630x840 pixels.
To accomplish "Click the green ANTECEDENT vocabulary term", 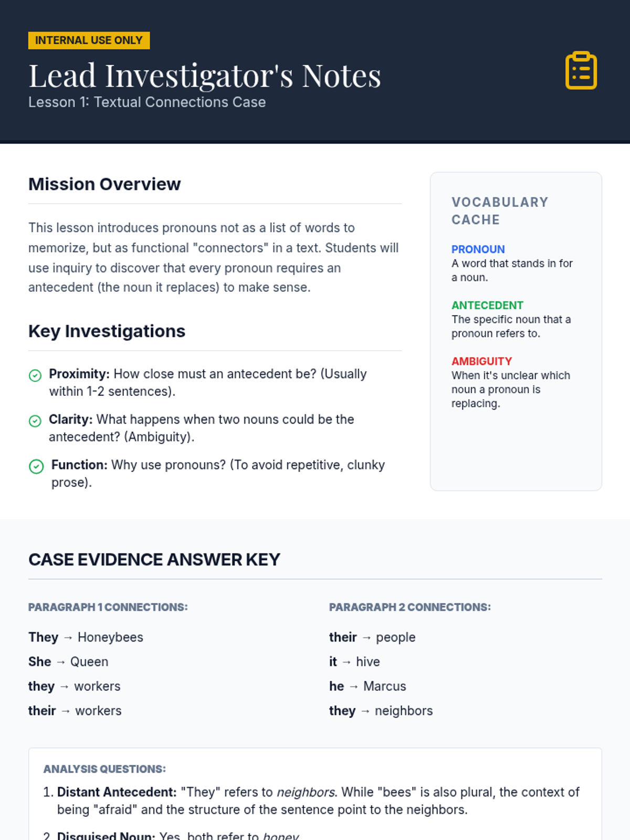I will click(487, 306).
